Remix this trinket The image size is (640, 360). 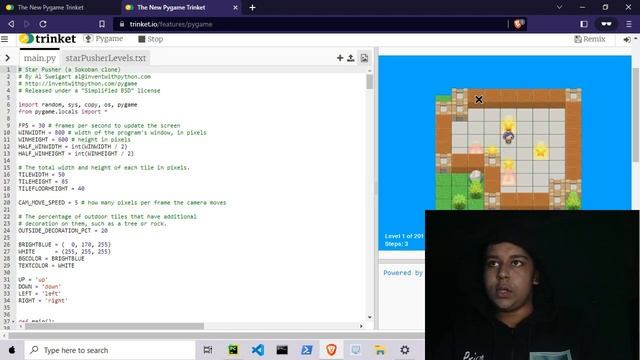pyautogui.click(x=590, y=39)
